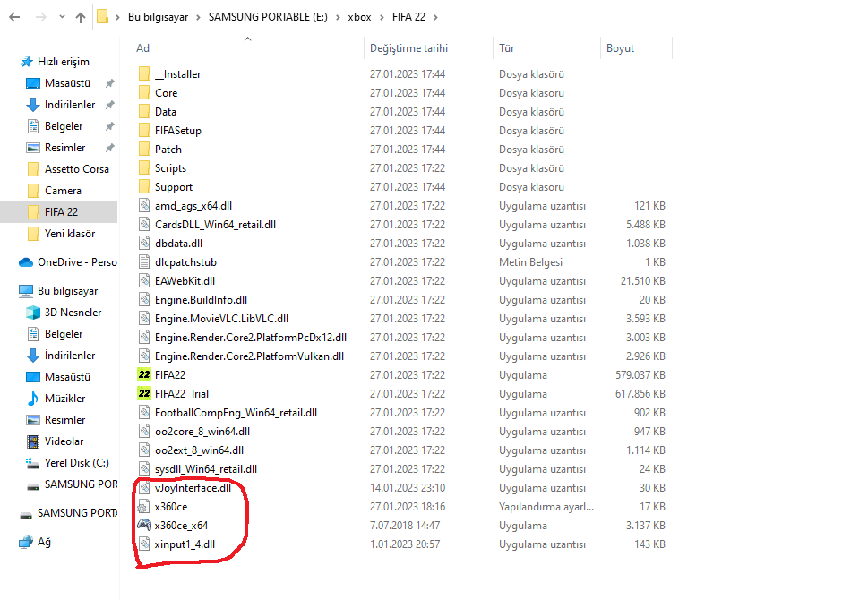Image resolution: width=868 pixels, height=600 pixels.
Task: Select Engine.BuildInfo.dll file name
Action: 201,300
